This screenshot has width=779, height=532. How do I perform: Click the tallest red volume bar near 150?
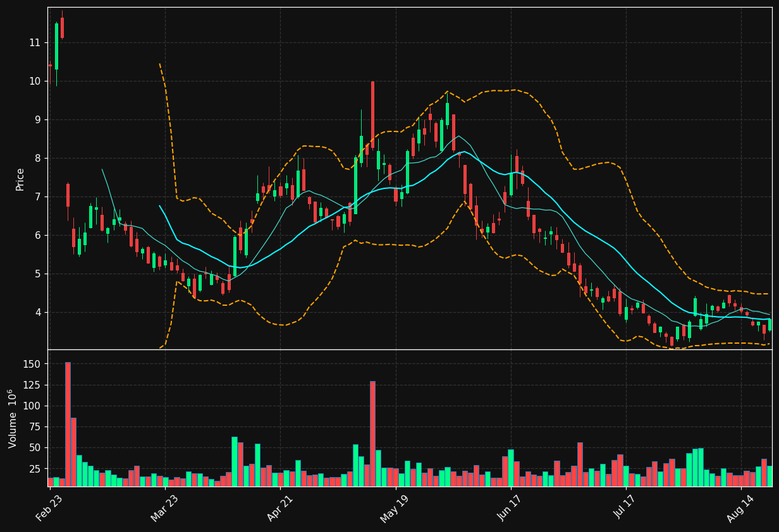coord(68,424)
